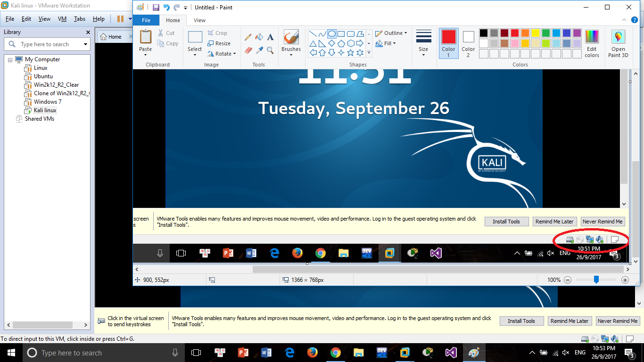644x362 pixels.
Task: Switch to Paint View tab
Action: click(199, 20)
